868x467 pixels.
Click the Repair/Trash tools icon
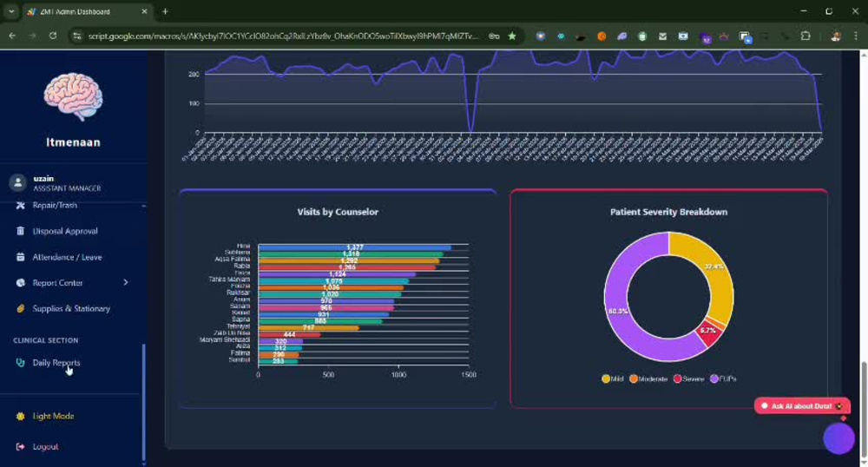pos(21,205)
